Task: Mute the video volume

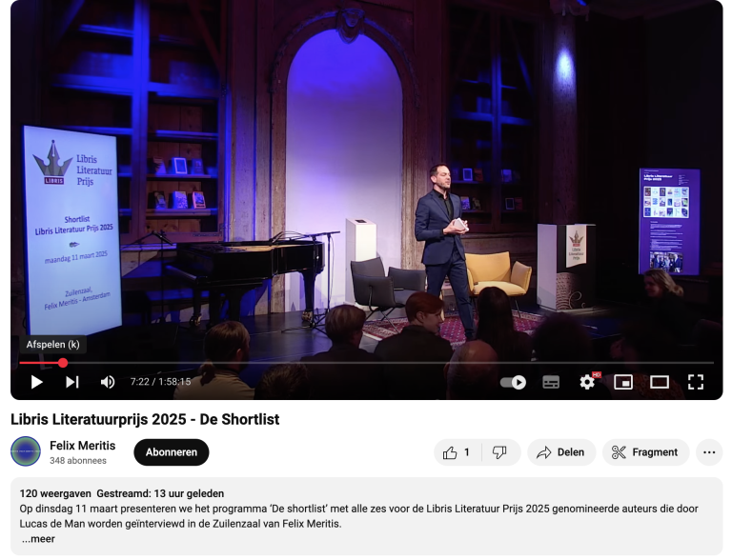Action: tap(108, 382)
